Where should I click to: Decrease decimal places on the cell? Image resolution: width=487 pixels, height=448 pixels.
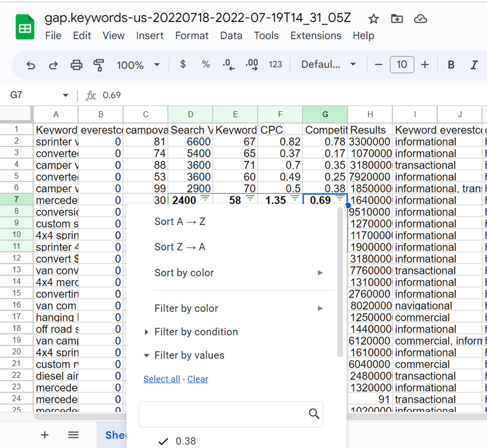click(x=227, y=64)
